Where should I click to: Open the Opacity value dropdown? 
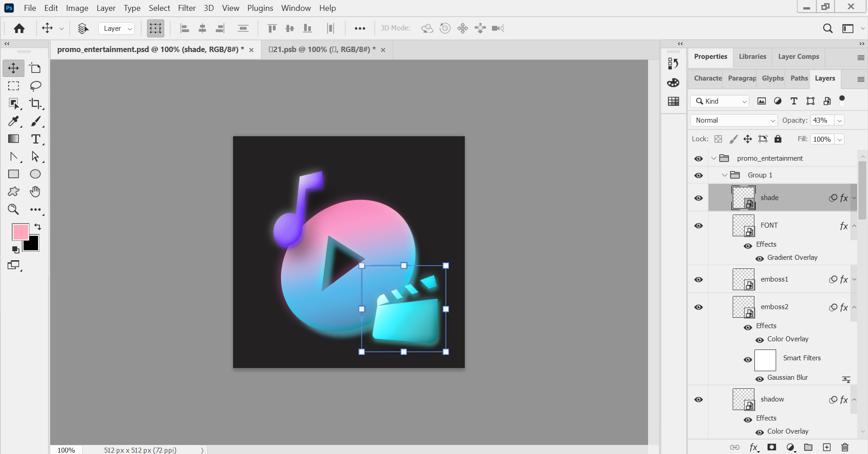[839, 120]
